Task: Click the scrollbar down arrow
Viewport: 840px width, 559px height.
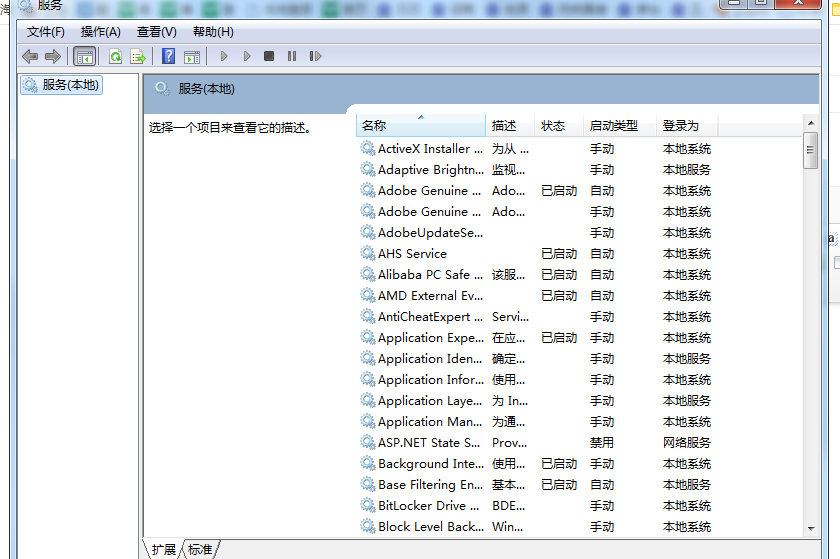Action: pyautogui.click(x=811, y=528)
